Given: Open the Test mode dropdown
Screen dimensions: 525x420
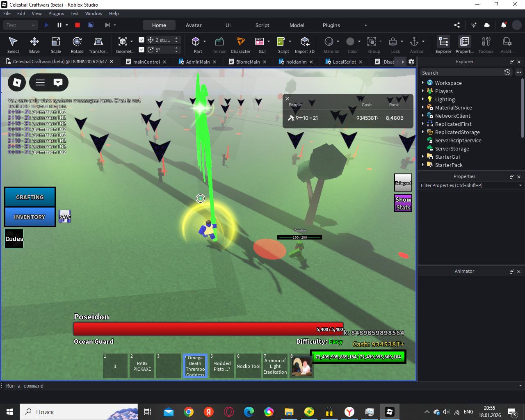Looking at the screenshot, I should 21,25.
